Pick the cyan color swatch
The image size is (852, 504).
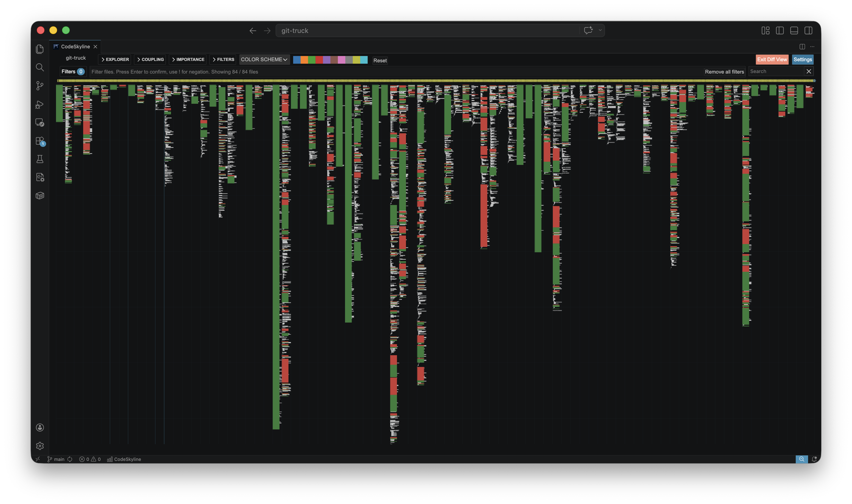[x=364, y=60]
